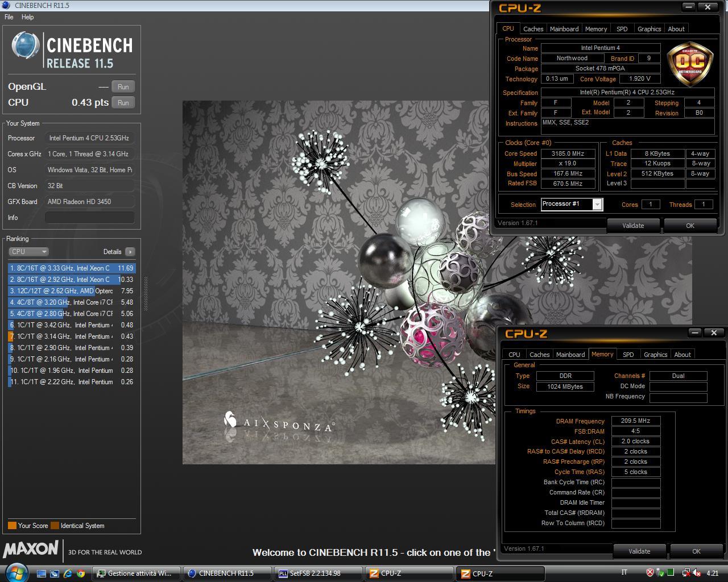Click OK in bottom CPU-Z window
This screenshot has height=582, width=728.
click(x=696, y=551)
